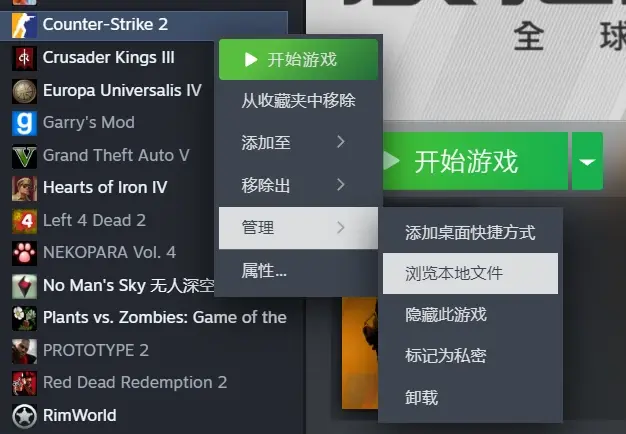
Task: Select the Crusader Kings III icon
Action: click(24, 58)
